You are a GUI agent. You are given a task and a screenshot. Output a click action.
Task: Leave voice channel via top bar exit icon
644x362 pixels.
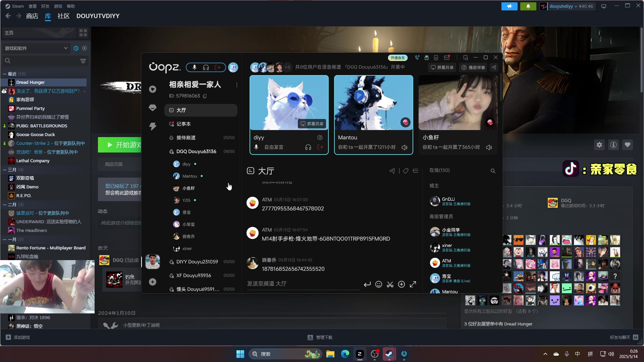coord(218,67)
